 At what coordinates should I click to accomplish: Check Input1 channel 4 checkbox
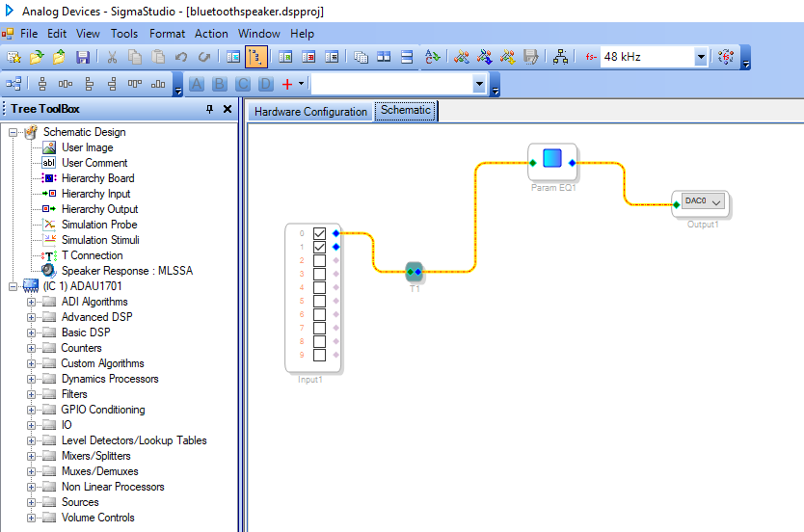pyautogui.click(x=319, y=287)
